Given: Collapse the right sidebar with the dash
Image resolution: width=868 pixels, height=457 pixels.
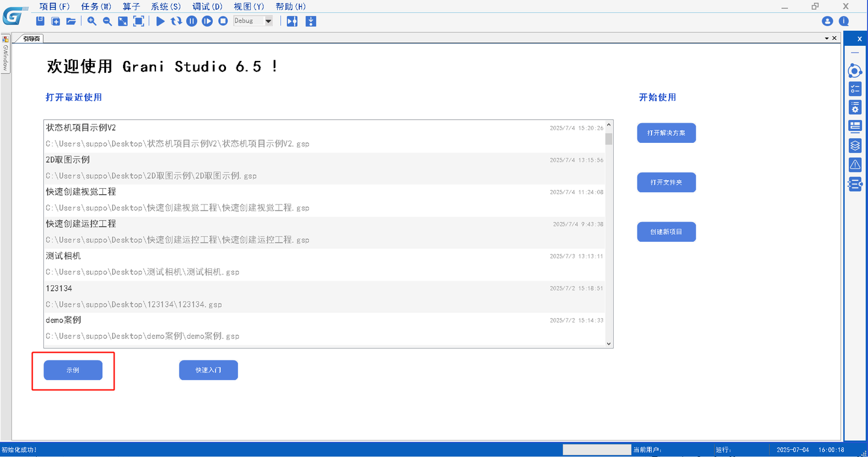Looking at the screenshot, I should pos(855,53).
